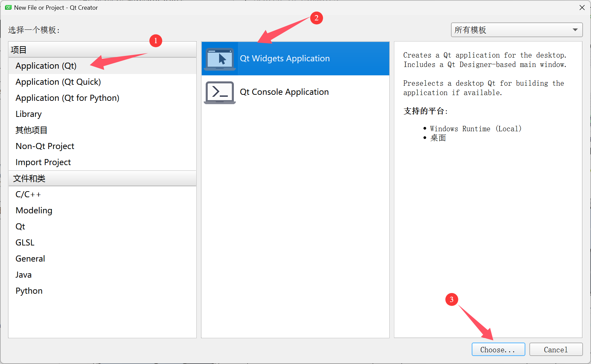Click the Cancel button
This screenshot has width=591, height=364.
(x=556, y=349)
